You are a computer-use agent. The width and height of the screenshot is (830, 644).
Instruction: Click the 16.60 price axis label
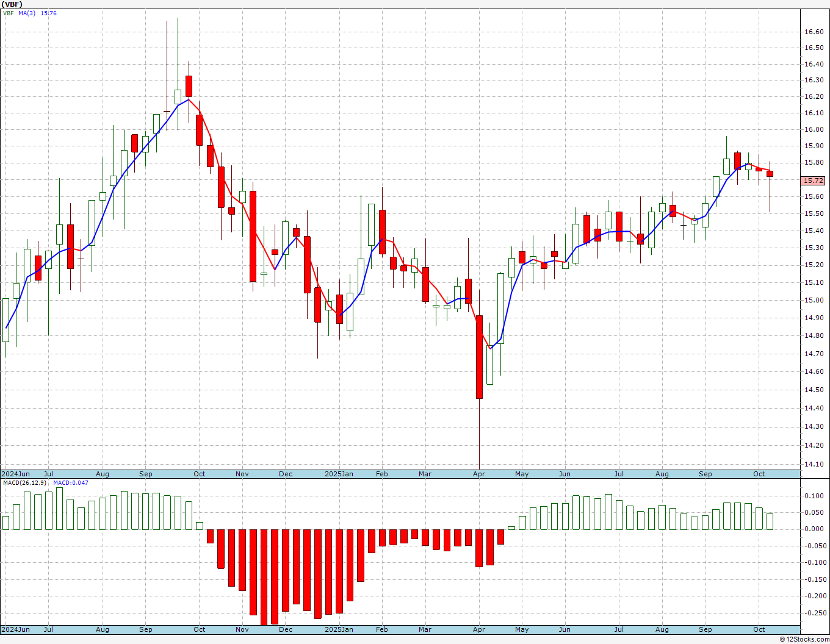tap(814, 31)
